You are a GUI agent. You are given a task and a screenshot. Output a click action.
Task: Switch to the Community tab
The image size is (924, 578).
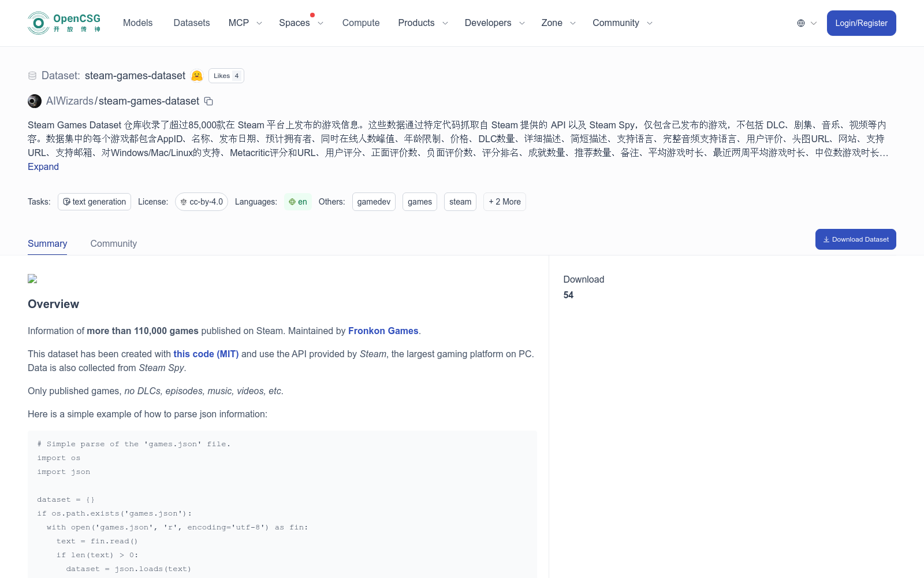pyautogui.click(x=113, y=243)
